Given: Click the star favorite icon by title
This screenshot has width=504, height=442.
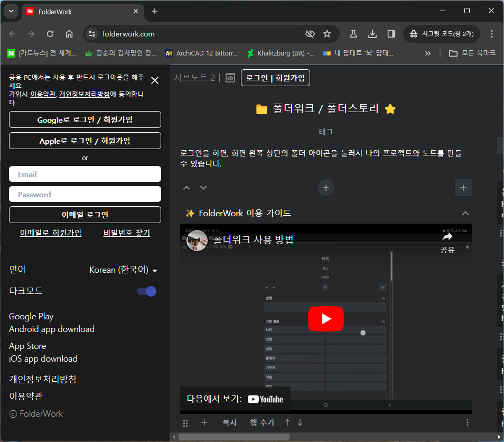Looking at the screenshot, I should point(390,109).
